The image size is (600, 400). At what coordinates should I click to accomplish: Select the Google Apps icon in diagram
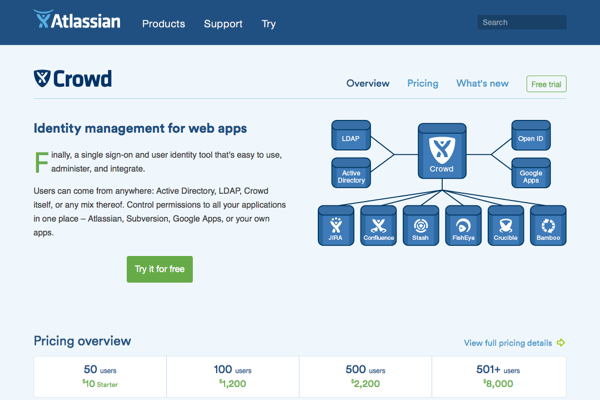click(531, 173)
